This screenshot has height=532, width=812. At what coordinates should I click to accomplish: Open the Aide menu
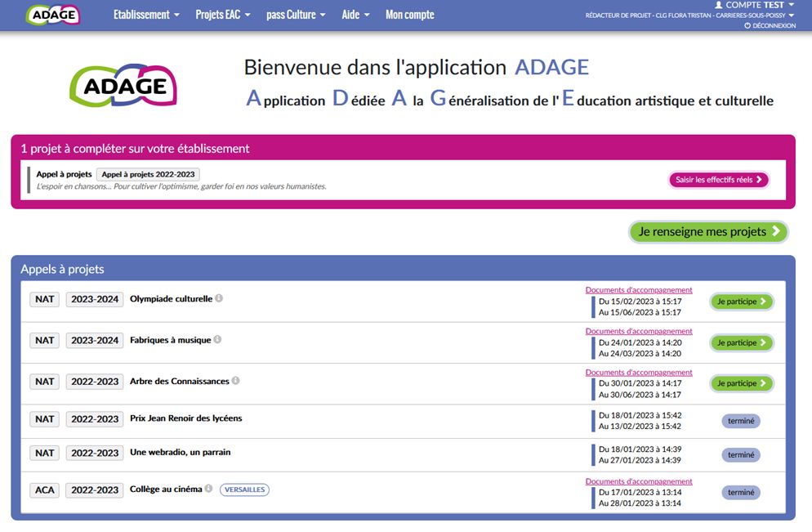[355, 15]
